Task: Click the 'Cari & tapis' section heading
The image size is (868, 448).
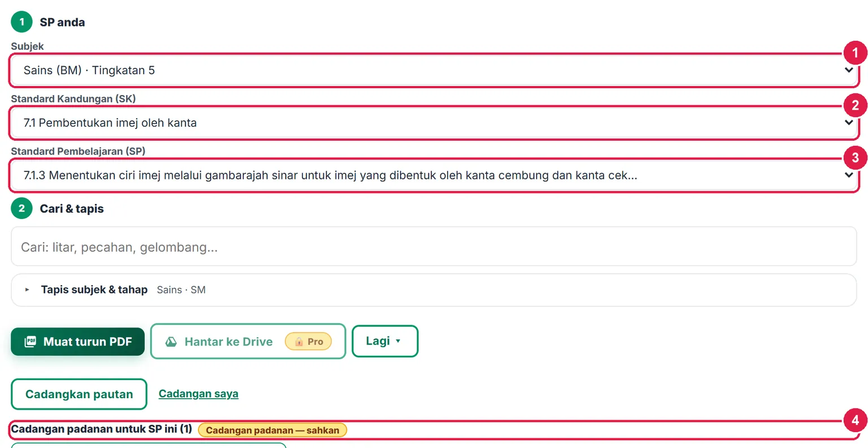Action: pyautogui.click(x=72, y=209)
